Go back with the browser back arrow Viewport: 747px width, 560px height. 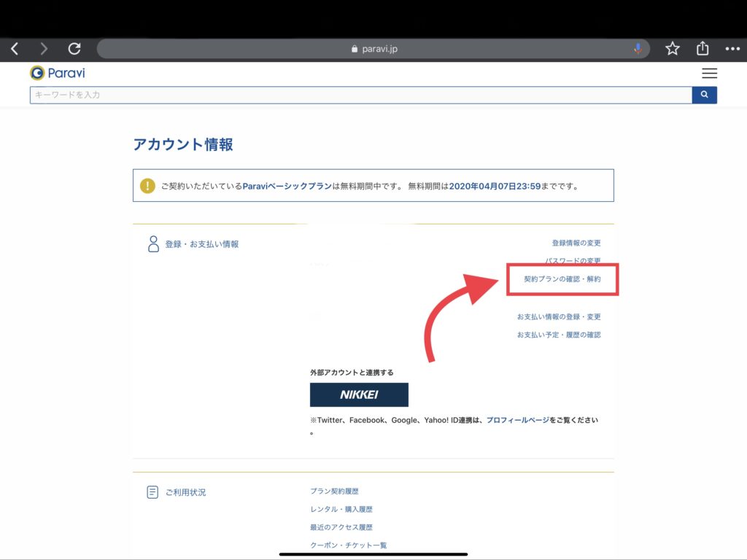[x=15, y=49]
